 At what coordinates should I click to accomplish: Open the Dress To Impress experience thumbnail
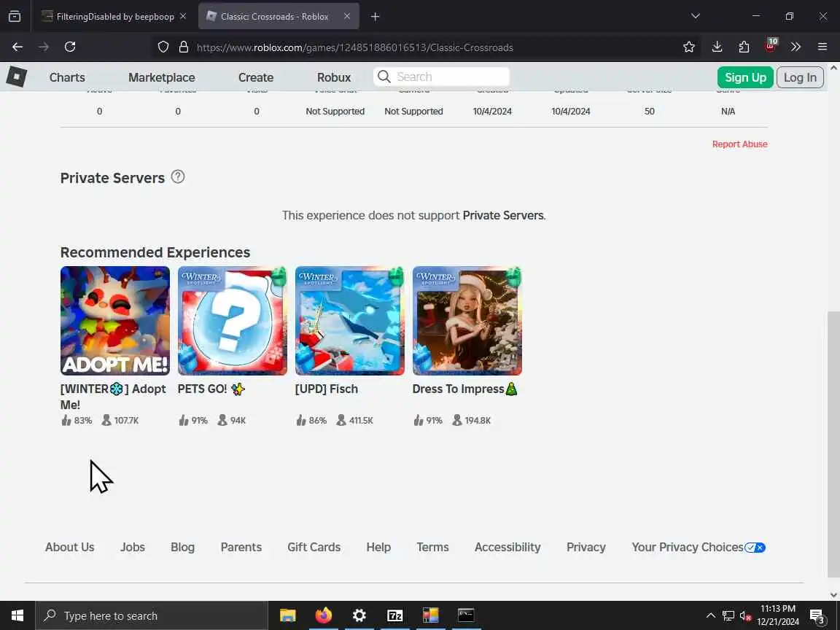(467, 320)
